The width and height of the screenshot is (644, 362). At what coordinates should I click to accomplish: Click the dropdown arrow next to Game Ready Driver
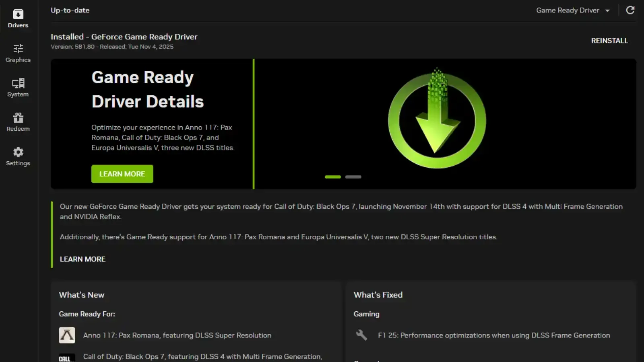coord(607,11)
